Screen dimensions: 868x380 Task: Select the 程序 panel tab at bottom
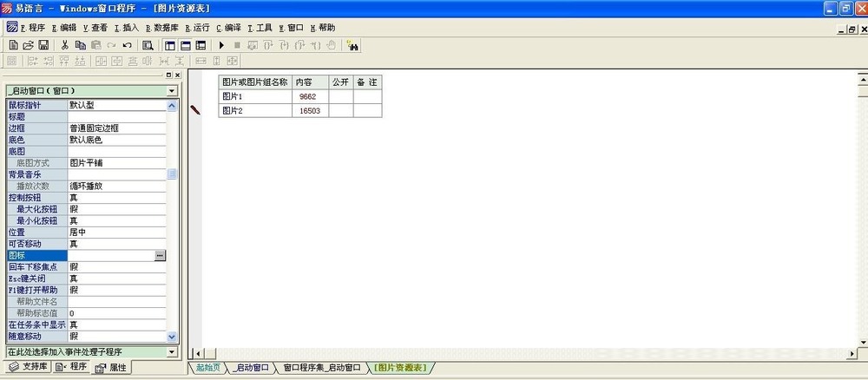(x=71, y=368)
